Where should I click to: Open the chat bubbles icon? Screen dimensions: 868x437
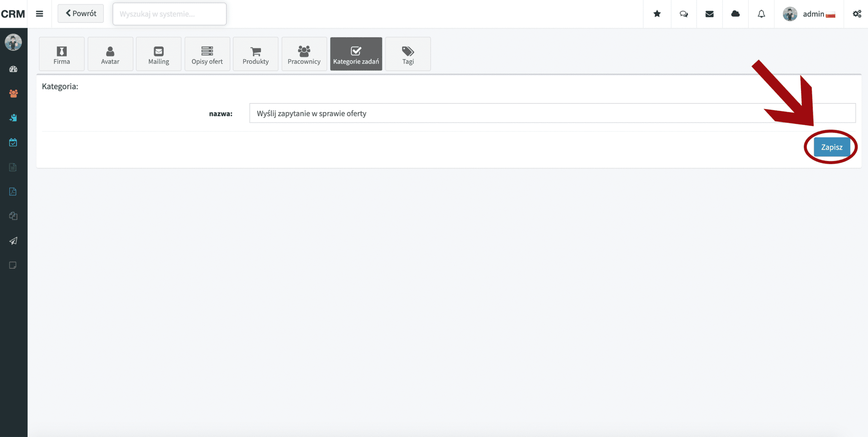tap(684, 14)
